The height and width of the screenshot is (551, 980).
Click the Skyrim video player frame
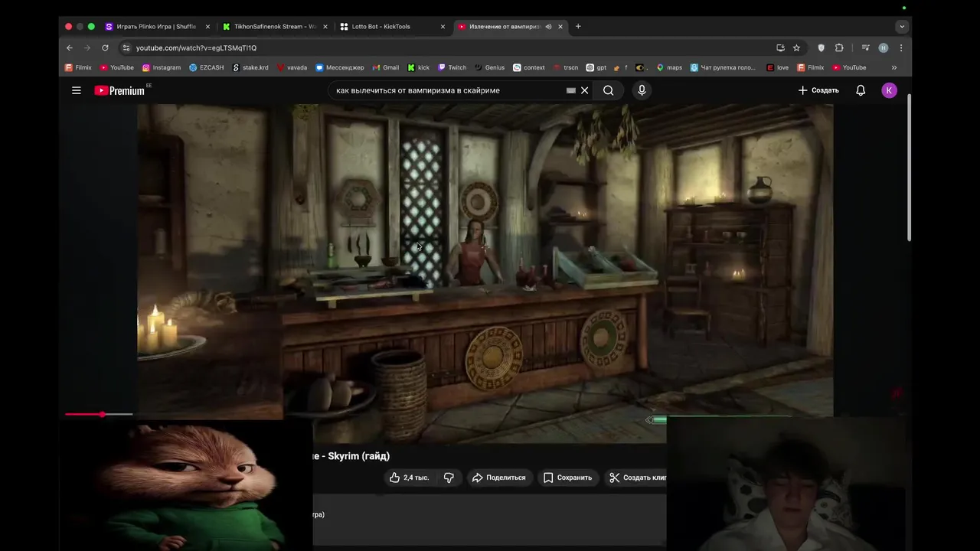485,273
